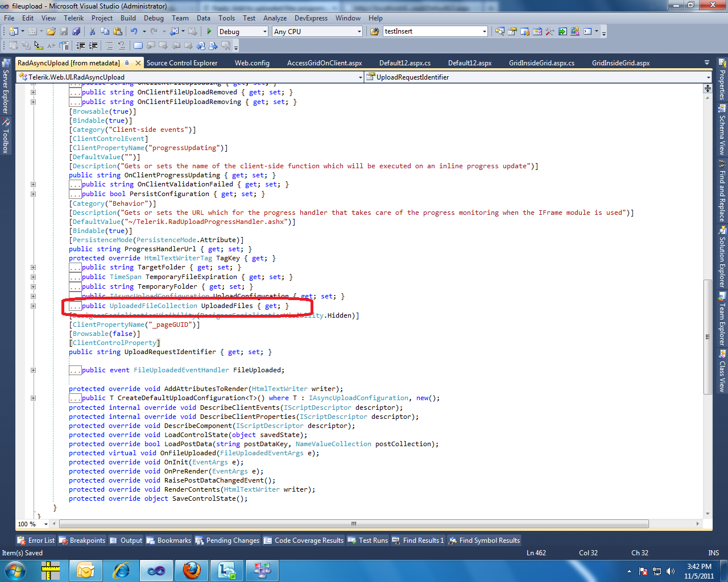
Task: Open the Command Window icon
Action: coord(588,31)
